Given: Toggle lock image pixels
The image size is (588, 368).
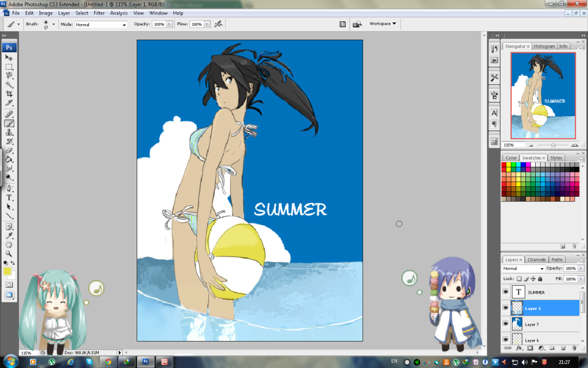Looking at the screenshot, I should [526, 279].
